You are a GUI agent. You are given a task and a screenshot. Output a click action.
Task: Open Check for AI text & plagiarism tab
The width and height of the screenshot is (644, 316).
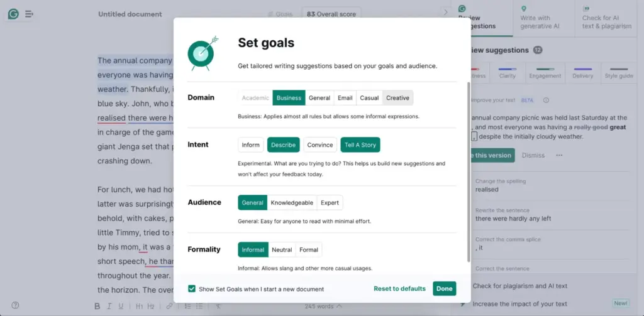coord(606,22)
